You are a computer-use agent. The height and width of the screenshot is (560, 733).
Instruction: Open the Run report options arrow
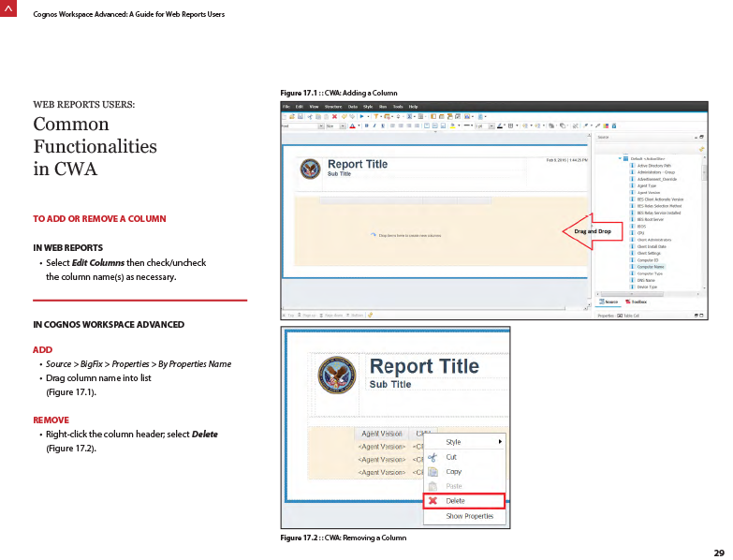[368, 116]
